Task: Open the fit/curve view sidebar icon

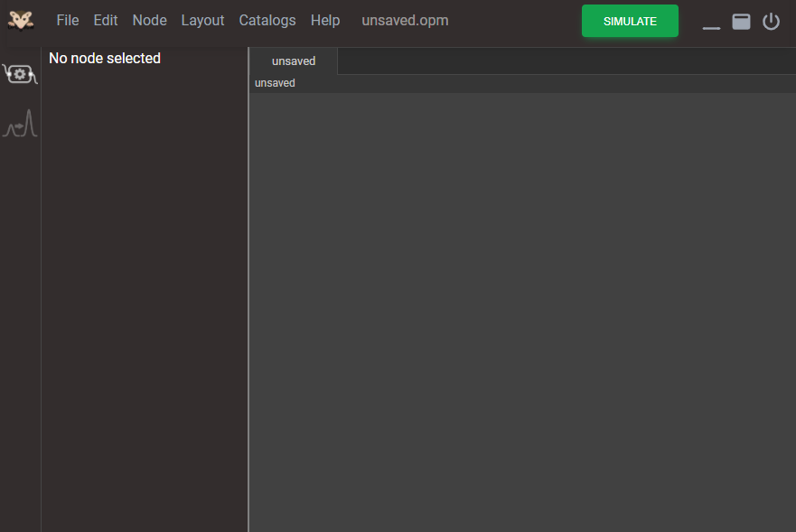Action: pyautogui.click(x=20, y=124)
